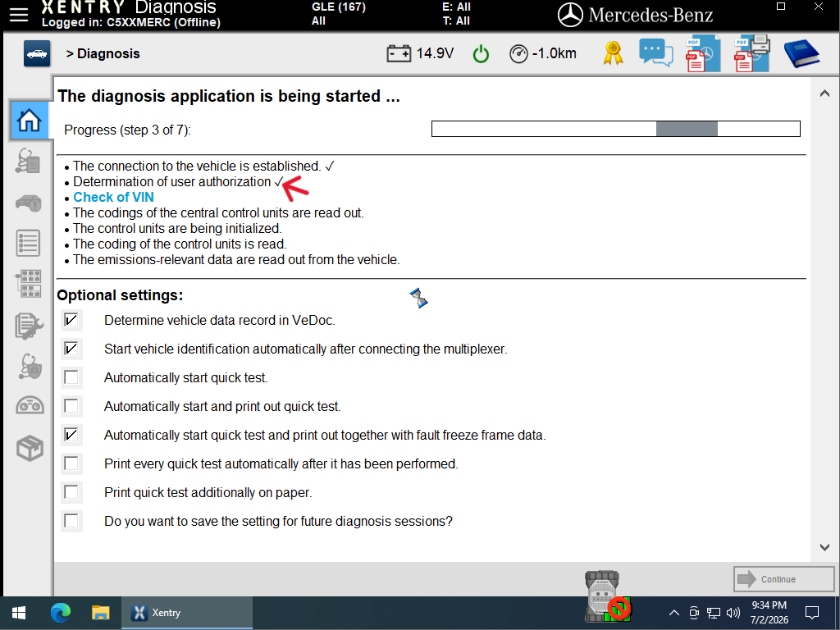
Task: Click "The coding of the control units is read."
Action: 180,244
